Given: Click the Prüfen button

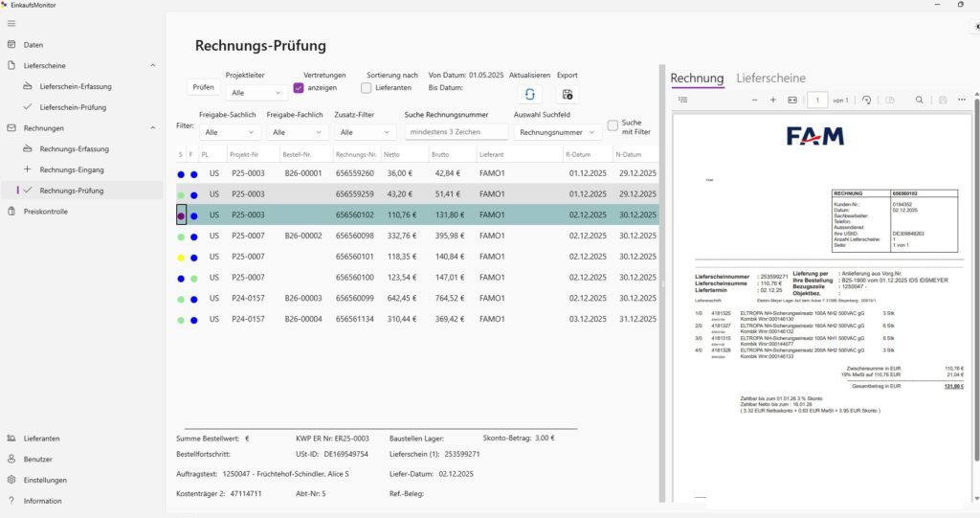Looking at the screenshot, I should [x=203, y=87].
